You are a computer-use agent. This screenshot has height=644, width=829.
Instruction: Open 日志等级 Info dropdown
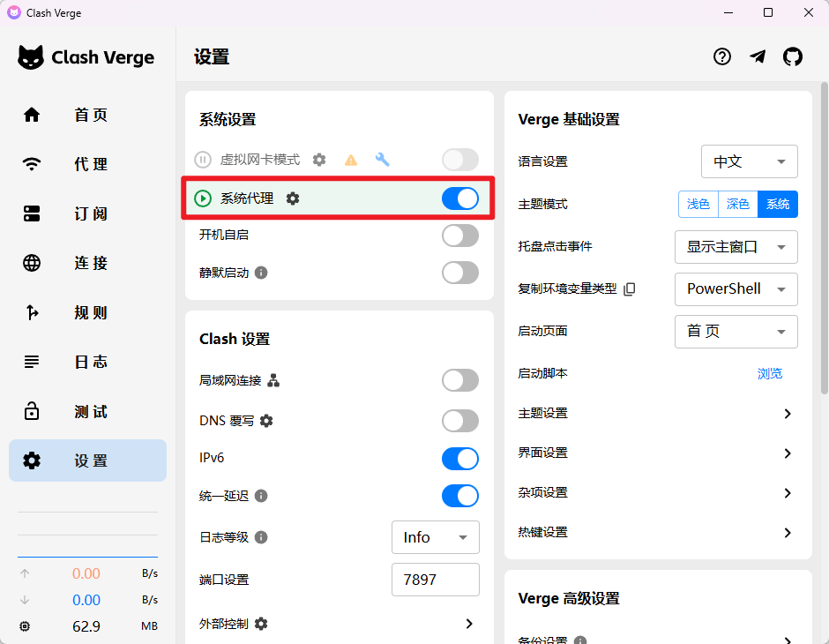pos(435,537)
